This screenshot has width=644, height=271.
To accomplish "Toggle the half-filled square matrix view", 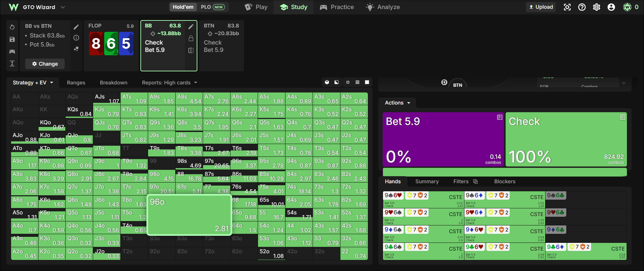I will [336, 82].
